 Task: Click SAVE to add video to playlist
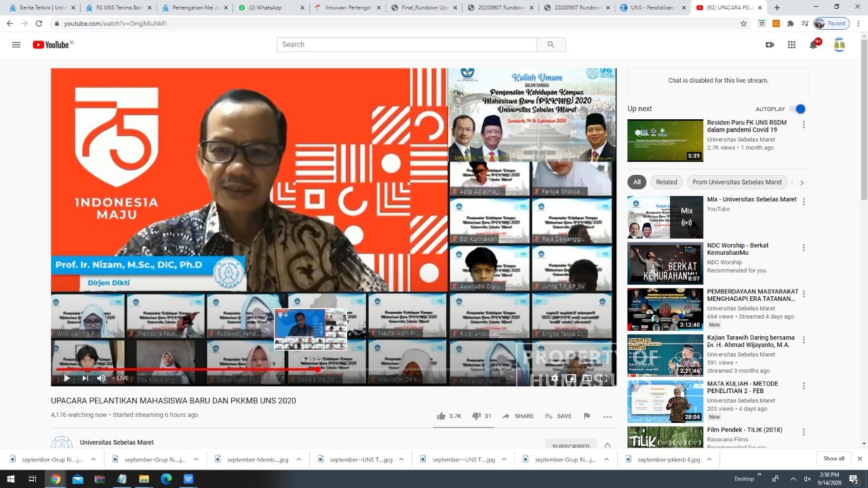coord(558,416)
